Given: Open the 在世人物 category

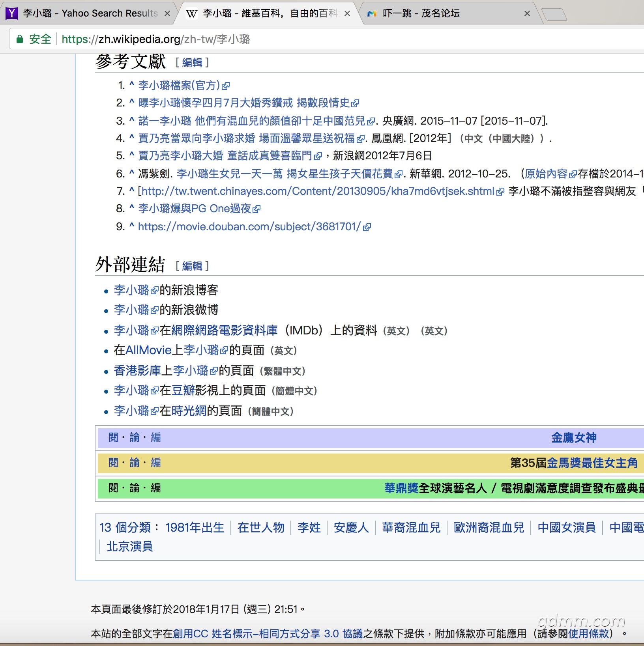Looking at the screenshot, I should [x=261, y=528].
